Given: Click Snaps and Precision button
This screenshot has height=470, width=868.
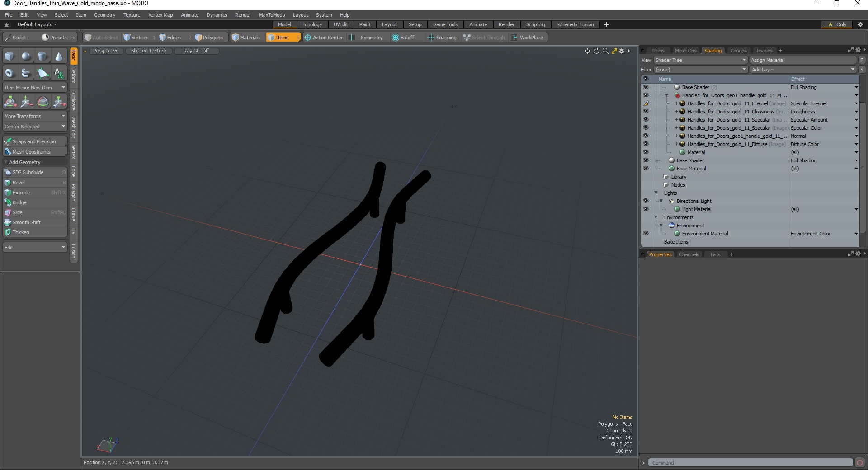Looking at the screenshot, I should pos(35,141).
